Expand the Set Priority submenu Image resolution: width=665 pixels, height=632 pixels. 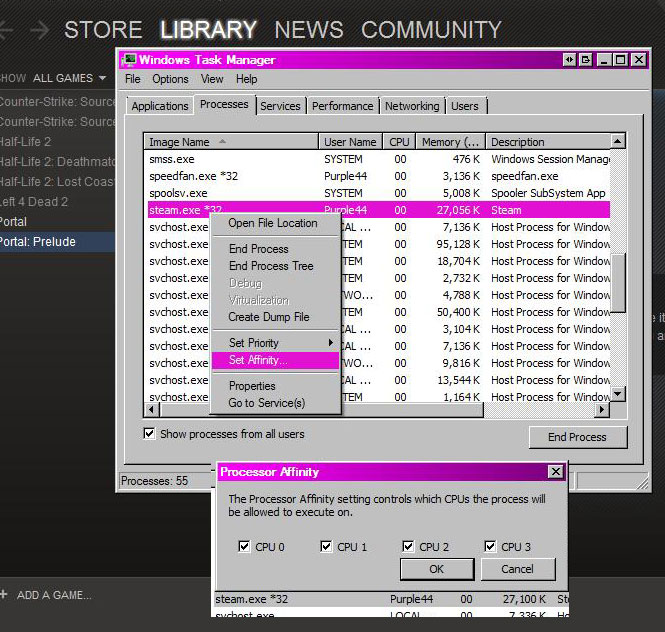coord(276,343)
